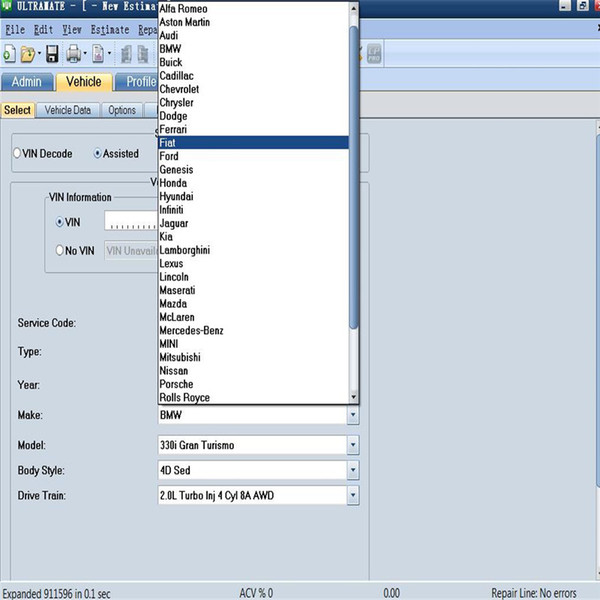
Task: Choose Cadillac from make list
Action: [253, 75]
